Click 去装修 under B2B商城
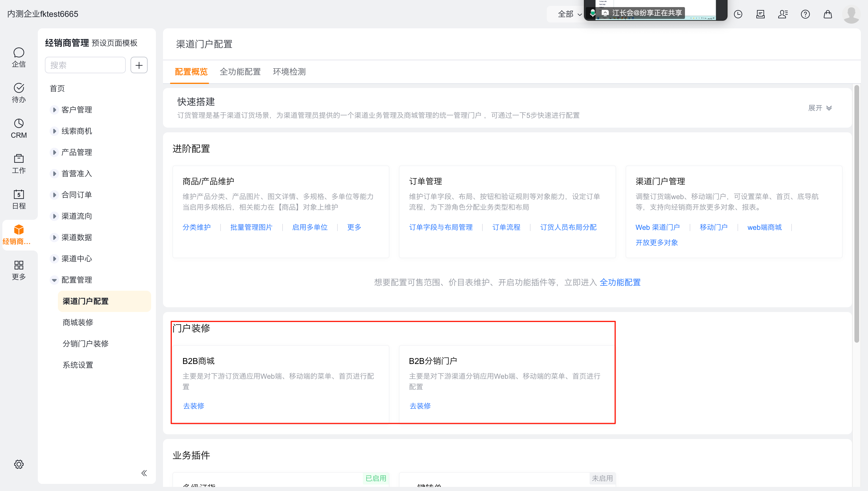Viewport: 868px width, 491px height. point(193,406)
